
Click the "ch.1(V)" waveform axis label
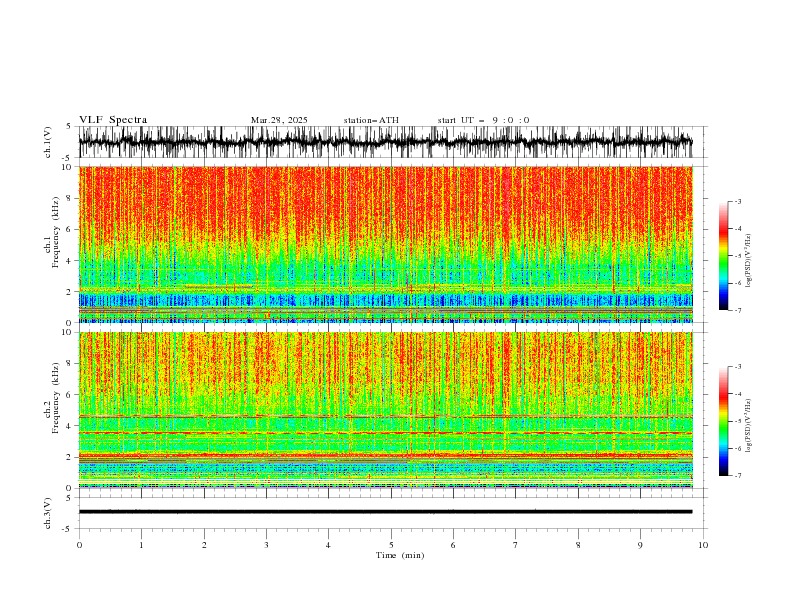pyautogui.click(x=48, y=142)
